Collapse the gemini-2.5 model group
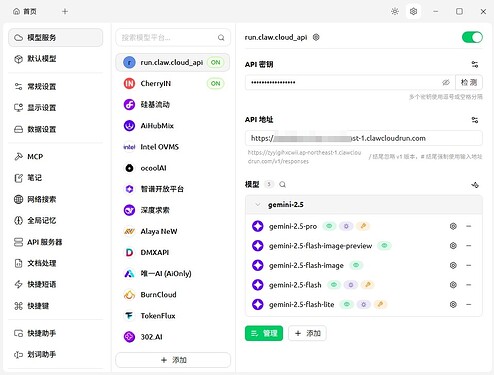494x375 pixels. 258,205
